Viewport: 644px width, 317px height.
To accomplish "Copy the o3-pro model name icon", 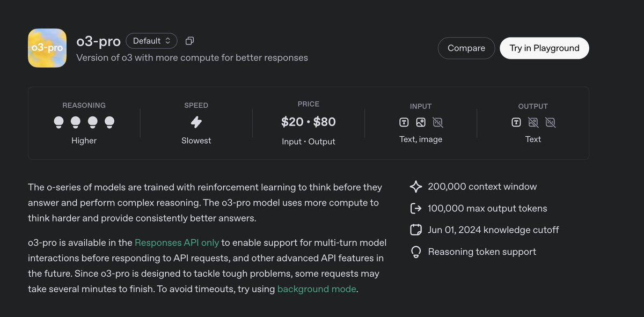I will click(x=189, y=41).
